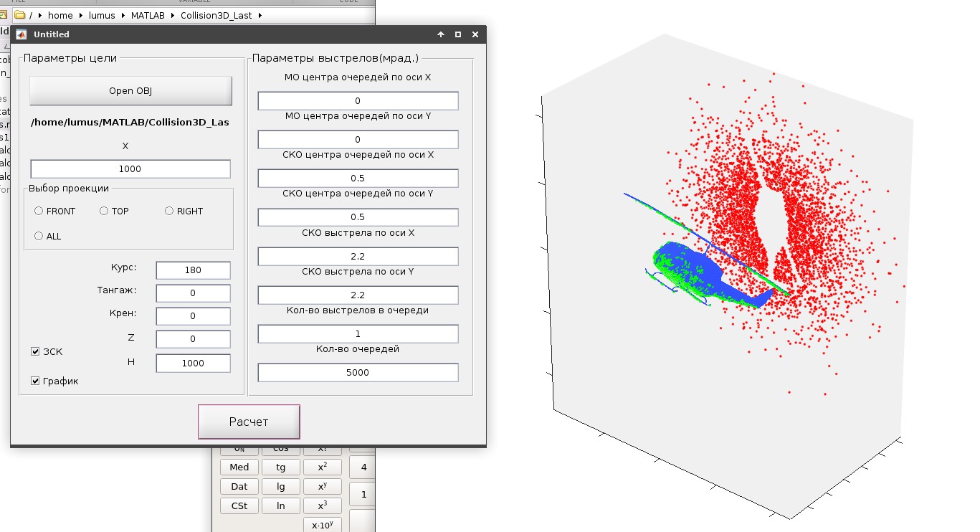Click the file path text /home/lumus/MATLAB/Collision3D_Las
Image resolution: width=980 pixels, height=532 pixels.
(130, 123)
